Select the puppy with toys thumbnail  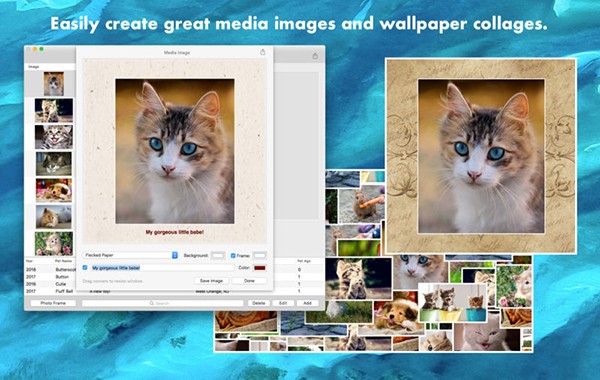tap(54, 190)
